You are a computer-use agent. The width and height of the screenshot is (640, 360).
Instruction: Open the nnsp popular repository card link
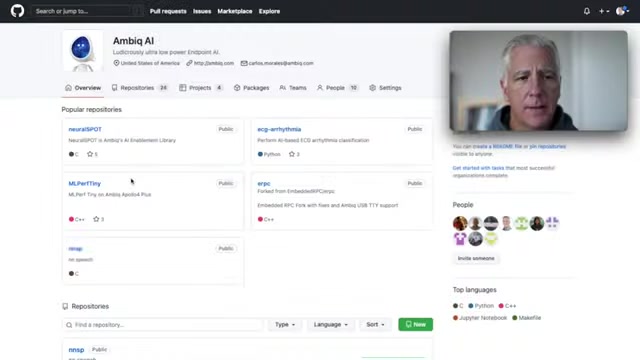coord(76,249)
